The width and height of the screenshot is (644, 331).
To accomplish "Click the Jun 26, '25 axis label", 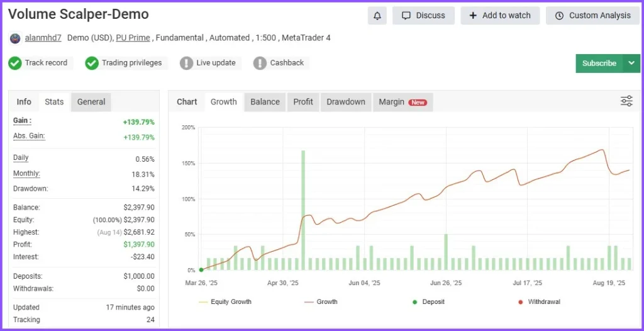I will point(446,283).
